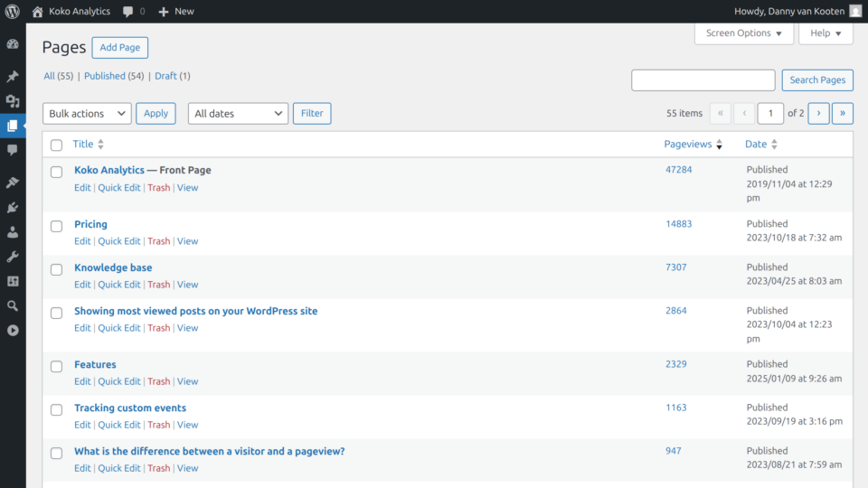The height and width of the screenshot is (488, 868).
Task: Sort by Title using sort arrows
Action: tap(100, 145)
